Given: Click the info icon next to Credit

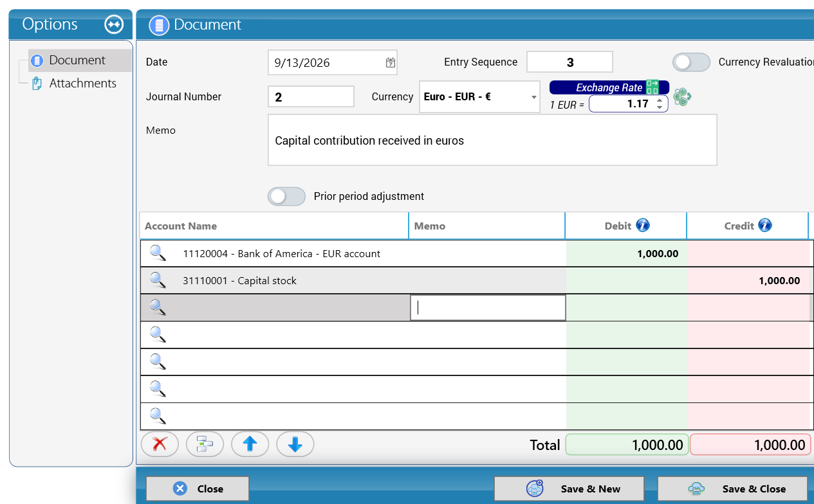Looking at the screenshot, I should point(764,225).
